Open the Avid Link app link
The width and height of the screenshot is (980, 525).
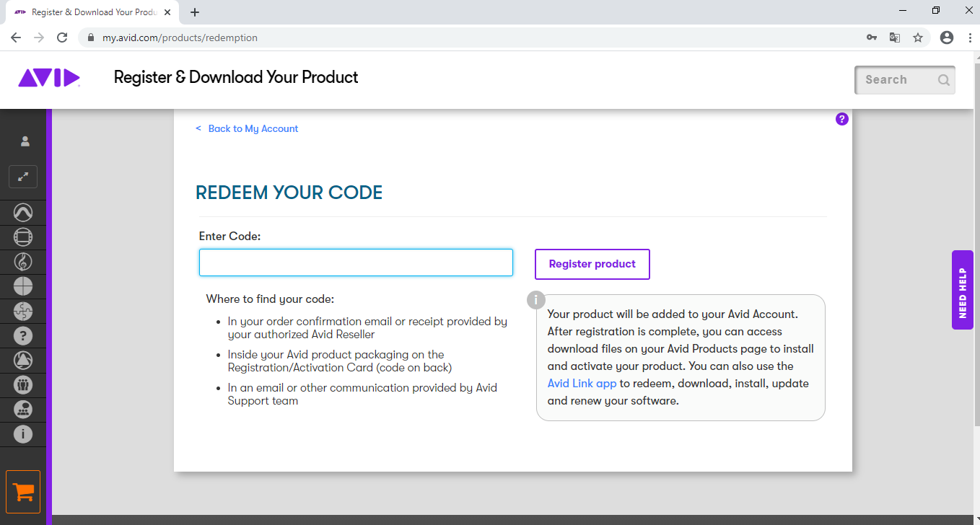point(582,383)
